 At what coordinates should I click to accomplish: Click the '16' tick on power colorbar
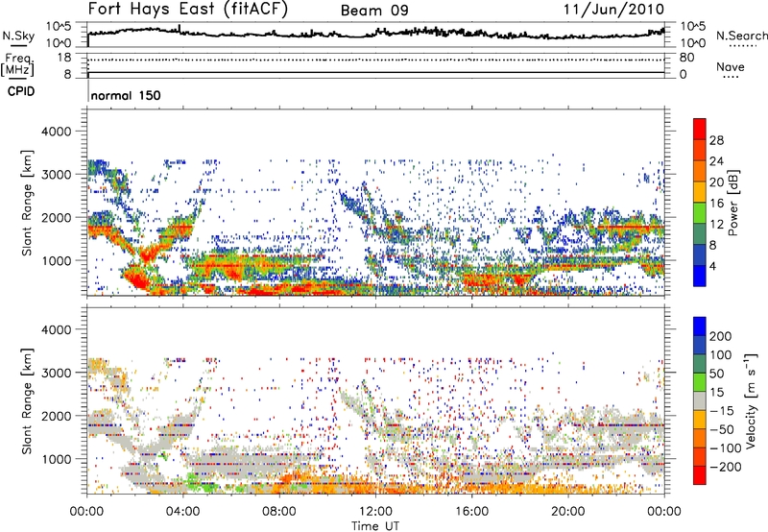pyautogui.click(x=716, y=204)
